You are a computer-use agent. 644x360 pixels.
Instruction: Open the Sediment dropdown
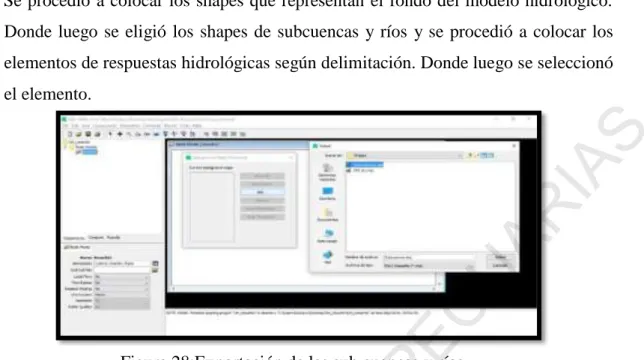click(122, 300)
